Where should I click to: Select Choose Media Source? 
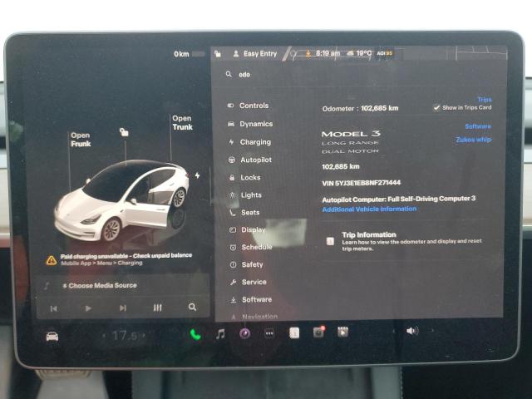coord(100,286)
